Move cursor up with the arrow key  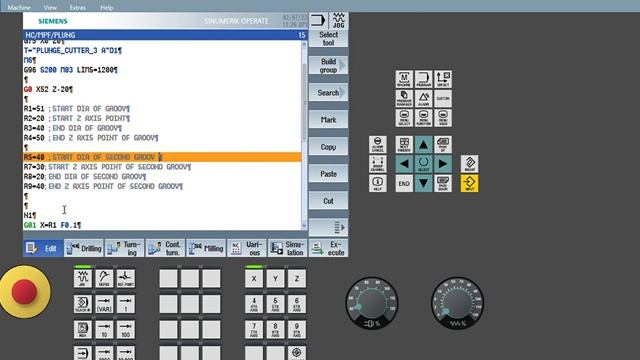pos(423,144)
